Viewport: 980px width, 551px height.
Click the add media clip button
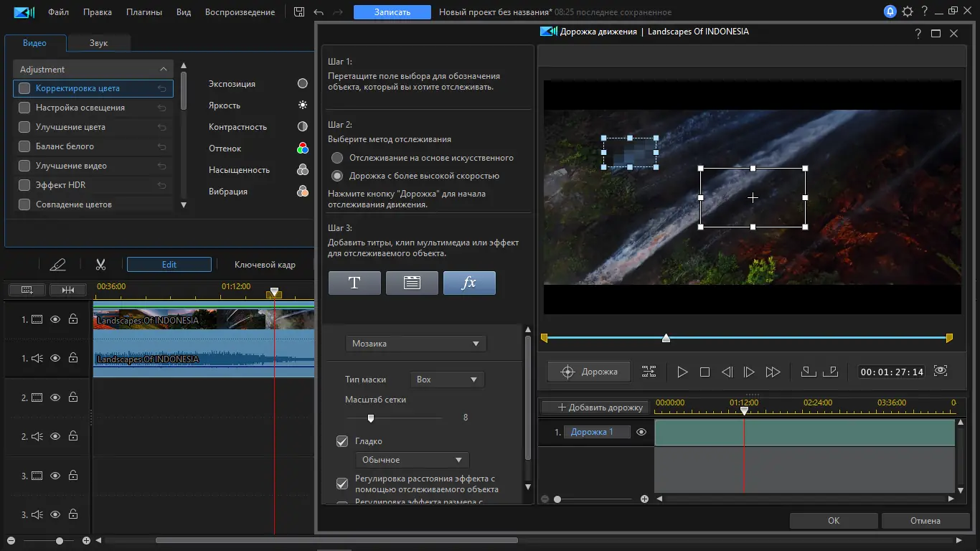[x=412, y=283]
